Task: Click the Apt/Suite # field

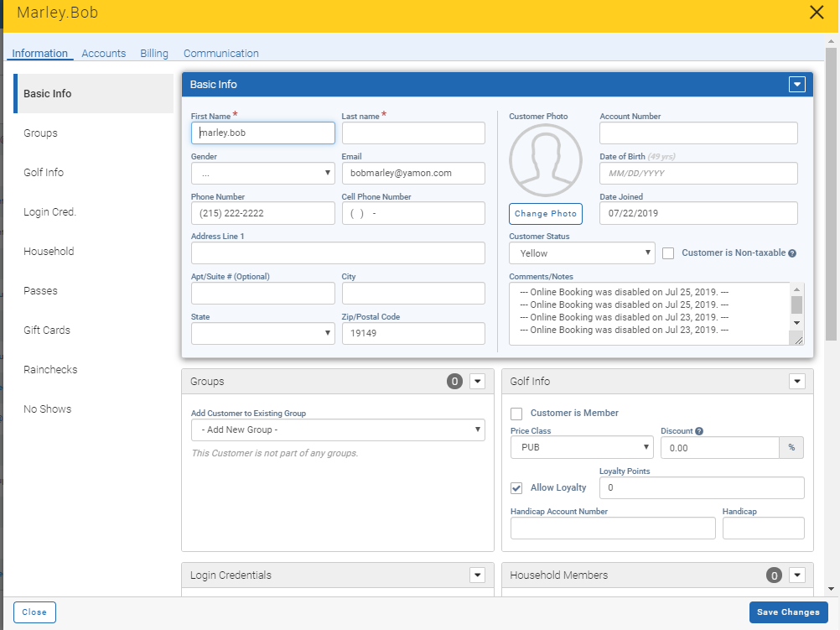Action: tap(263, 294)
